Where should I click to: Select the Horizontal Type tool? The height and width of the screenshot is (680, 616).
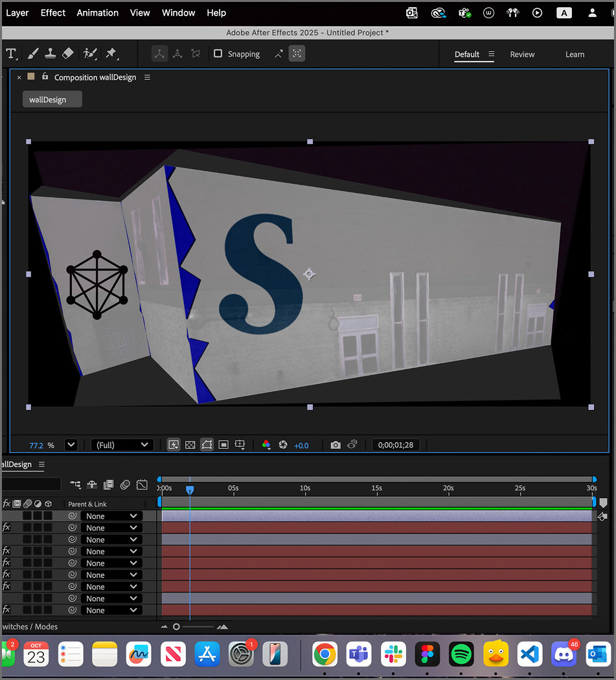12,53
